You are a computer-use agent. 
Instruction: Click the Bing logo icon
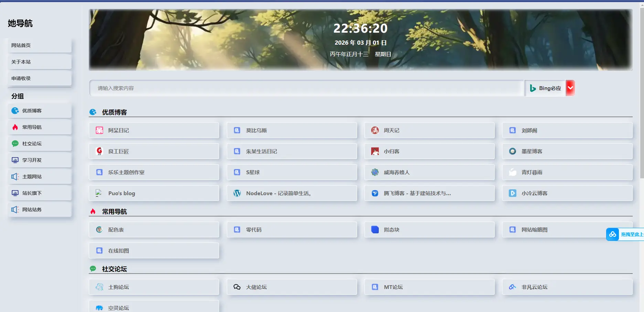pos(533,88)
